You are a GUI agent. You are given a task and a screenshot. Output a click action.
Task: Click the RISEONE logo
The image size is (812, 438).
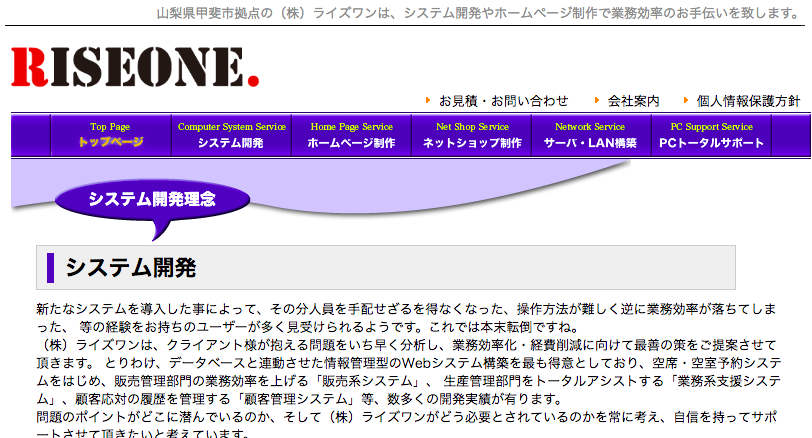pyautogui.click(x=135, y=66)
